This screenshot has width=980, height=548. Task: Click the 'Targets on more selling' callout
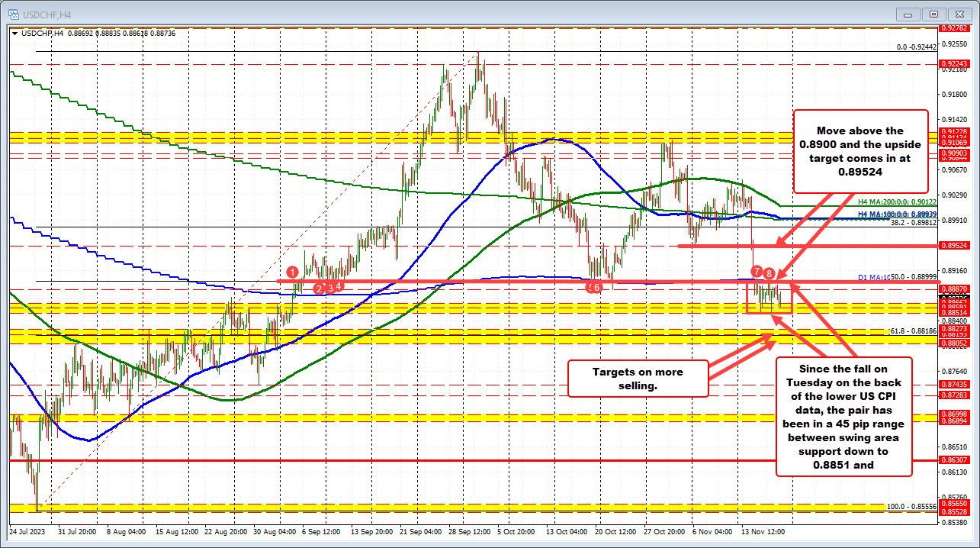tap(638, 379)
